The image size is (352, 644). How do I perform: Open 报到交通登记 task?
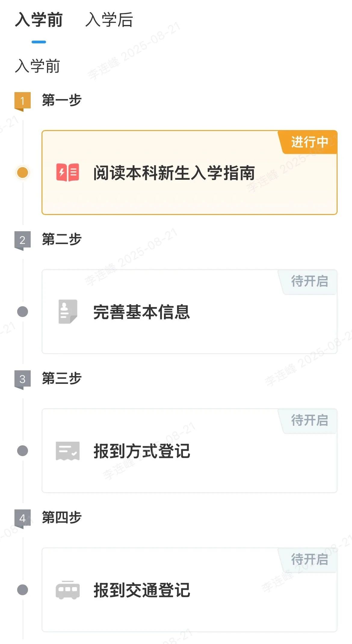click(141, 590)
